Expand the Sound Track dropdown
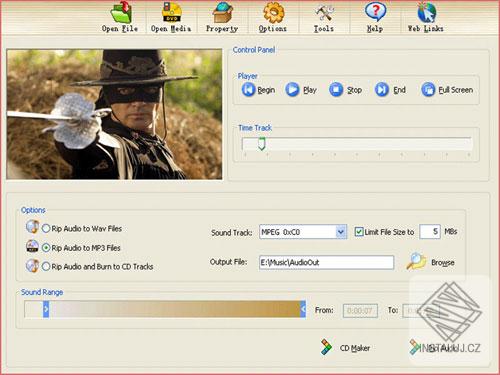The height and width of the screenshot is (375, 500). click(x=341, y=232)
